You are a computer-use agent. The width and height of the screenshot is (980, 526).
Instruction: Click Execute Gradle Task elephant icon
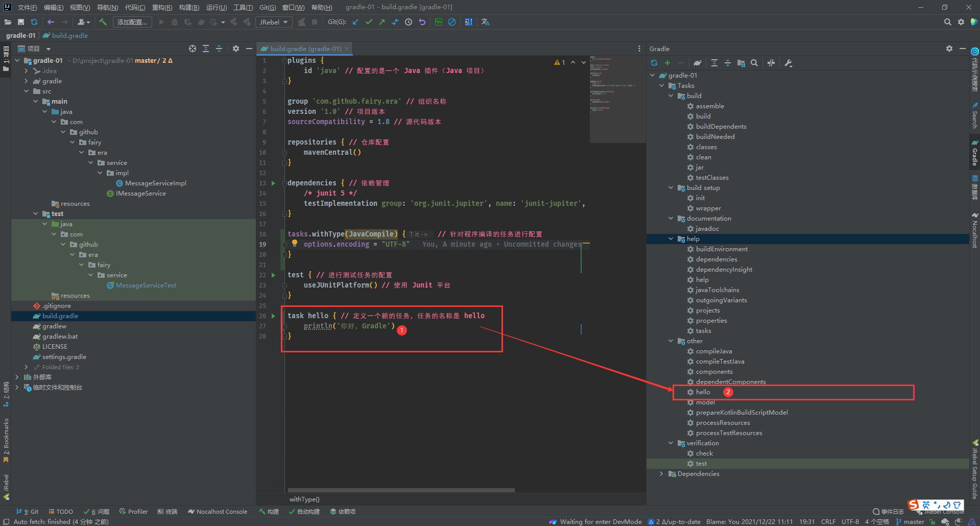click(x=697, y=63)
